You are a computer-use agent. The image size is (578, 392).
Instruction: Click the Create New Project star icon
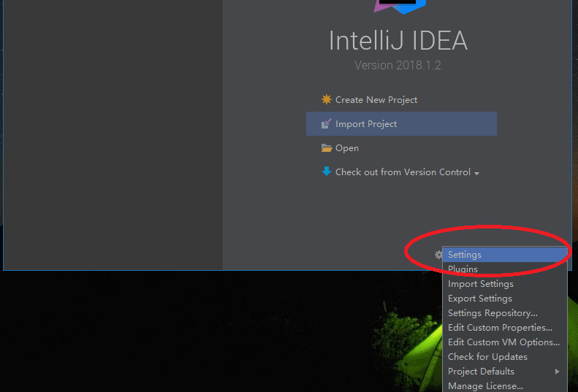326,99
